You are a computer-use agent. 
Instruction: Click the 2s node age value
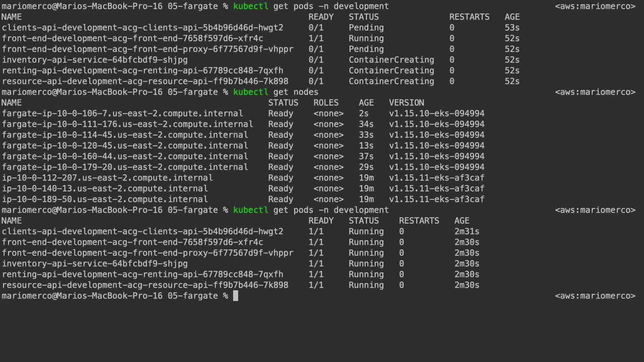[x=364, y=113]
